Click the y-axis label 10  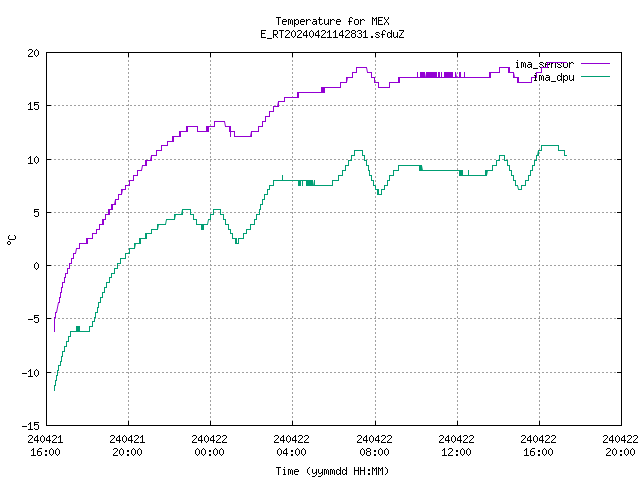coord(34,160)
